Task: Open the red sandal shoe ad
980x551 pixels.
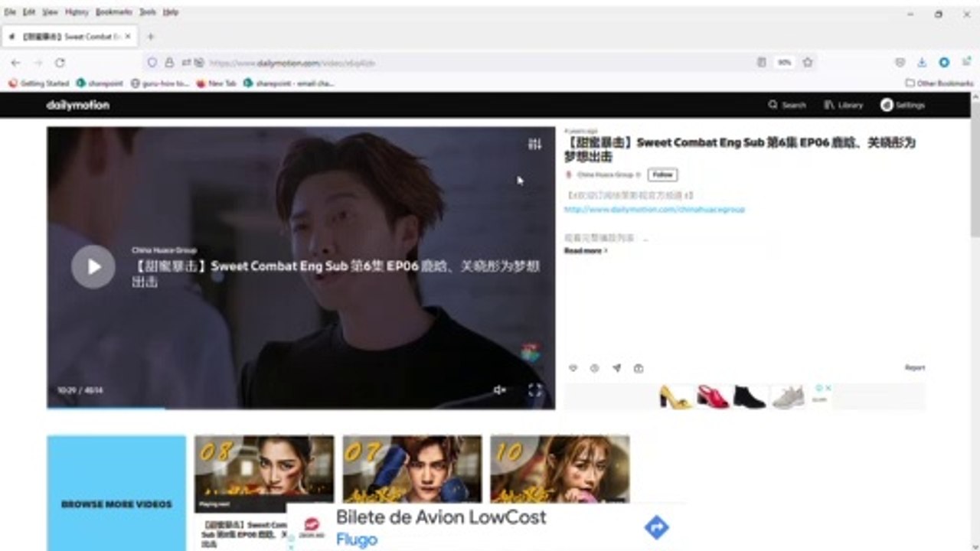Action: [x=713, y=396]
